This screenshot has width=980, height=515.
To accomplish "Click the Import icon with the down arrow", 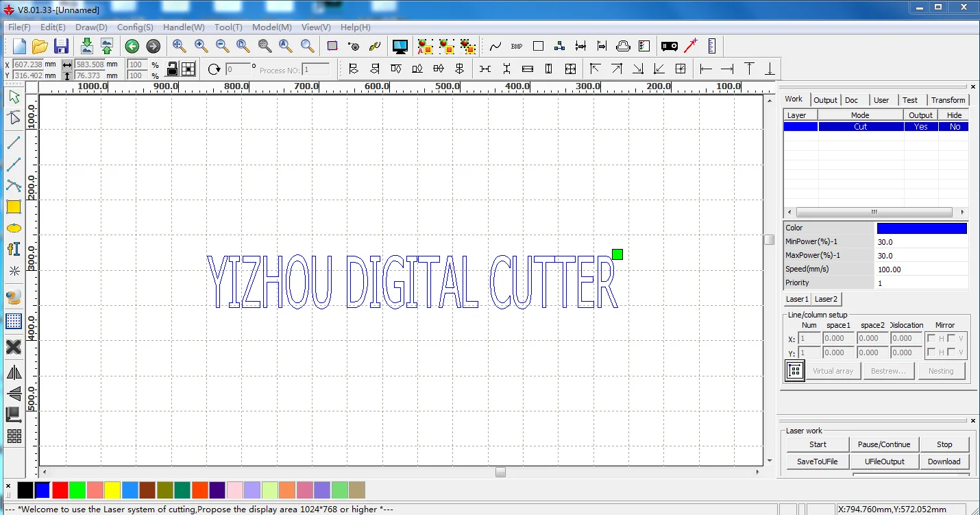I will (x=87, y=47).
